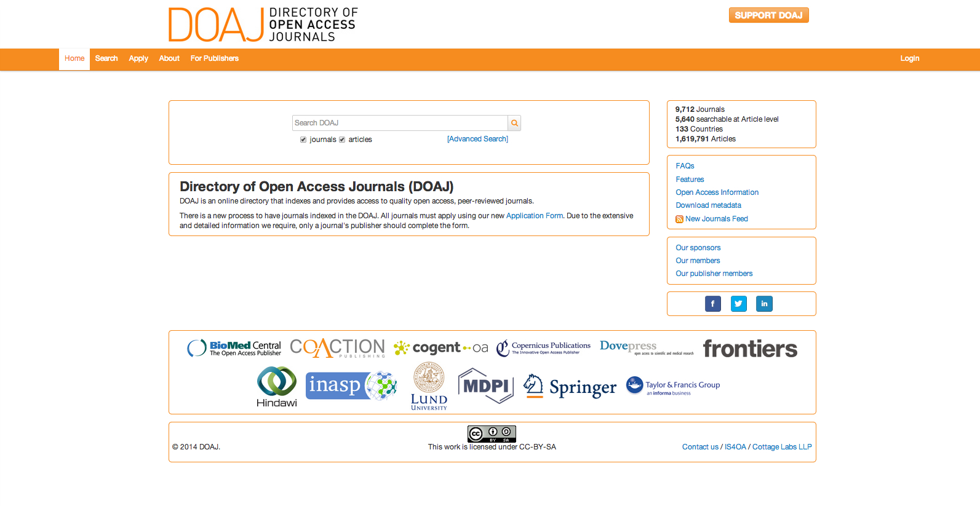Open the FAQs link

coord(685,166)
